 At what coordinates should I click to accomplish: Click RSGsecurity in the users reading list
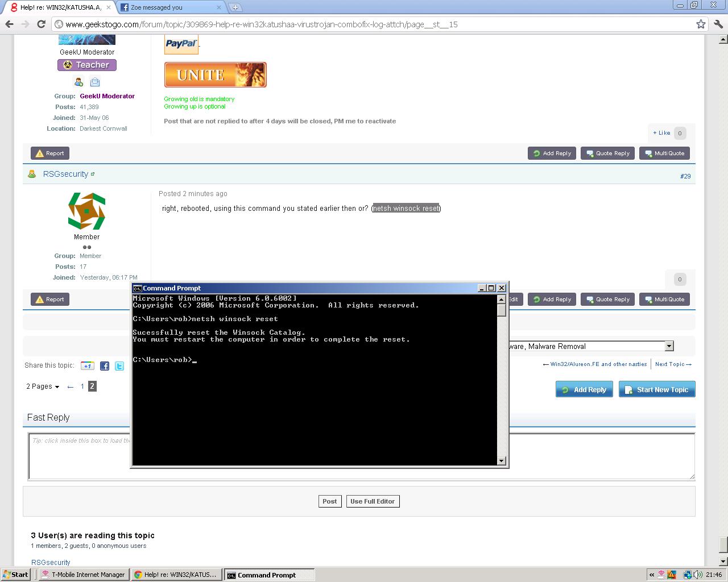pyautogui.click(x=51, y=562)
